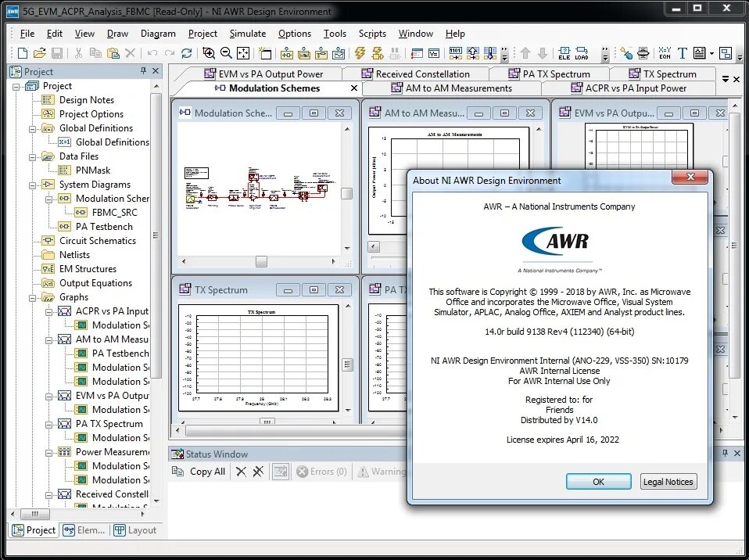The image size is (749, 560).
Task: Click the text box frame toolbar icon
Action: pyautogui.click(x=699, y=53)
